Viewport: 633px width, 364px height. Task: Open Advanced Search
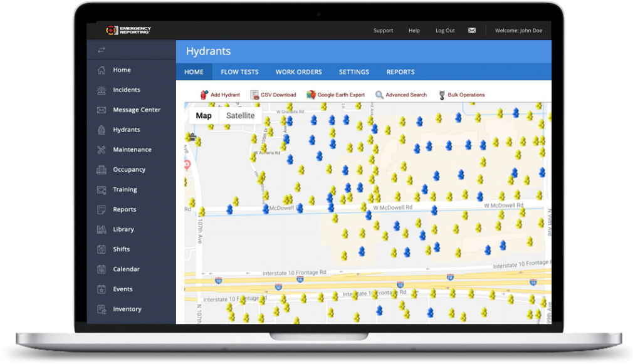pos(401,95)
